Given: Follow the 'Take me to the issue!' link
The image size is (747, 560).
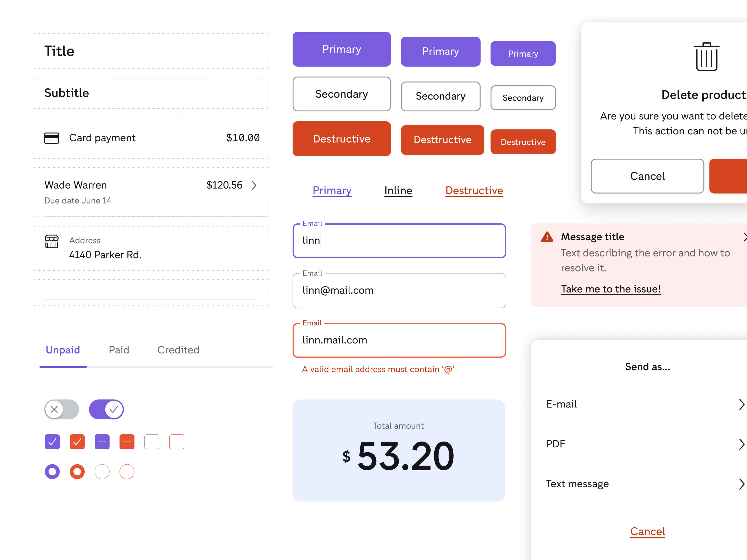Looking at the screenshot, I should (610, 289).
